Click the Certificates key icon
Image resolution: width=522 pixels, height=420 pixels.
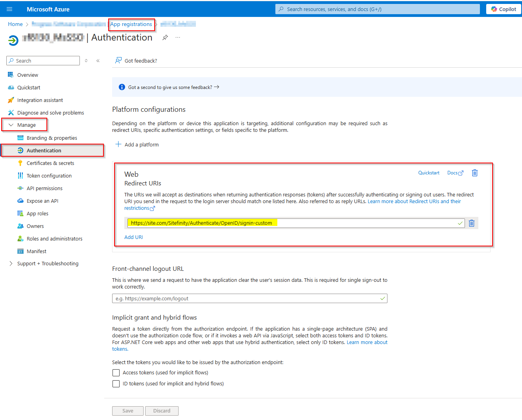point(20,163)
